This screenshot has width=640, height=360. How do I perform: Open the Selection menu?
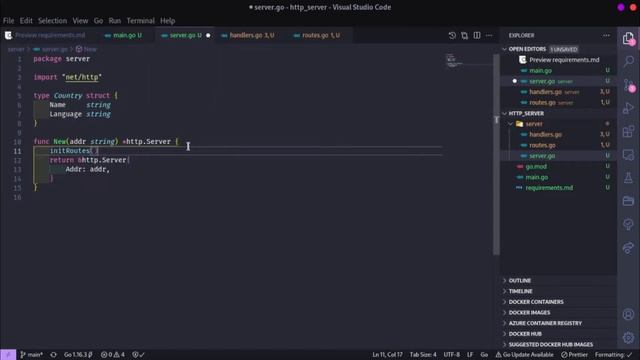pos(52,21)
